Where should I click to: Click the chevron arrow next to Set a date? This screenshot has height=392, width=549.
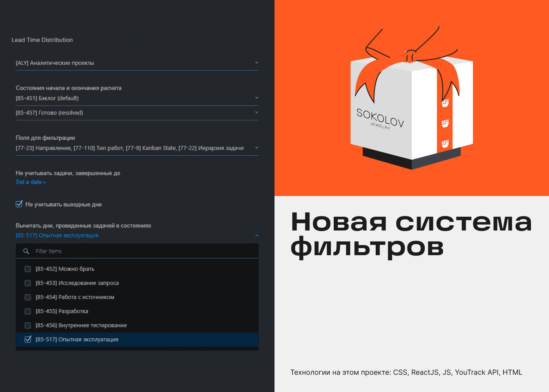45,182
